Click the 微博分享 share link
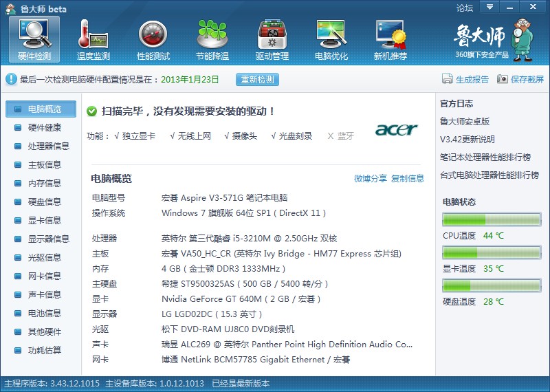The image size is (550, 392). [x=371, y=179]
